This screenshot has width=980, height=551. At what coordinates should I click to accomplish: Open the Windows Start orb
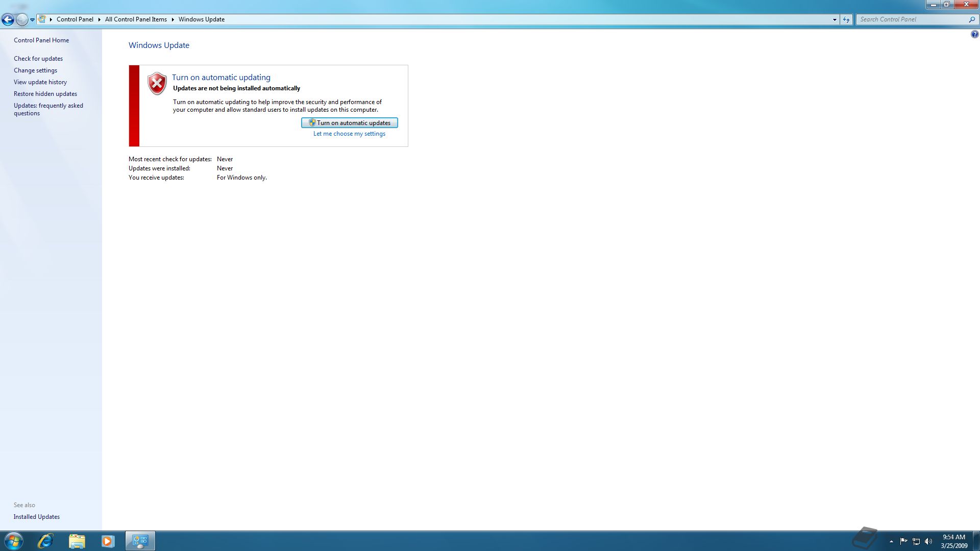13,541
